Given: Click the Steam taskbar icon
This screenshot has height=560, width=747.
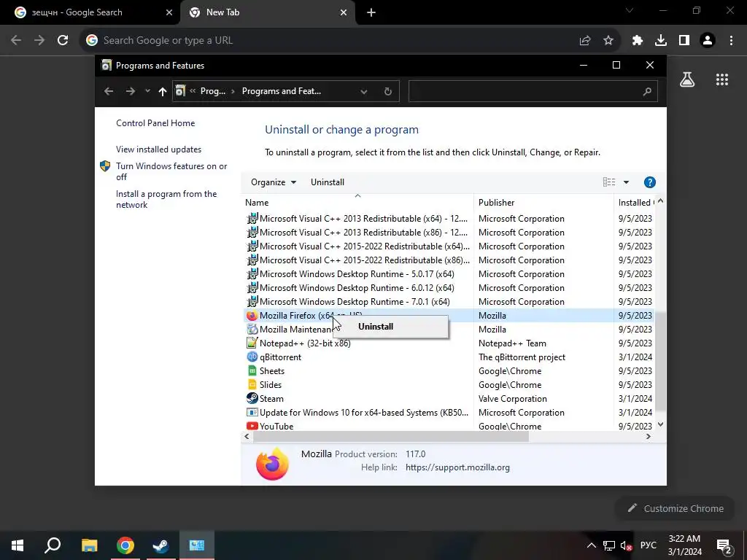Looking at the screenshot, I should (160, 545).
